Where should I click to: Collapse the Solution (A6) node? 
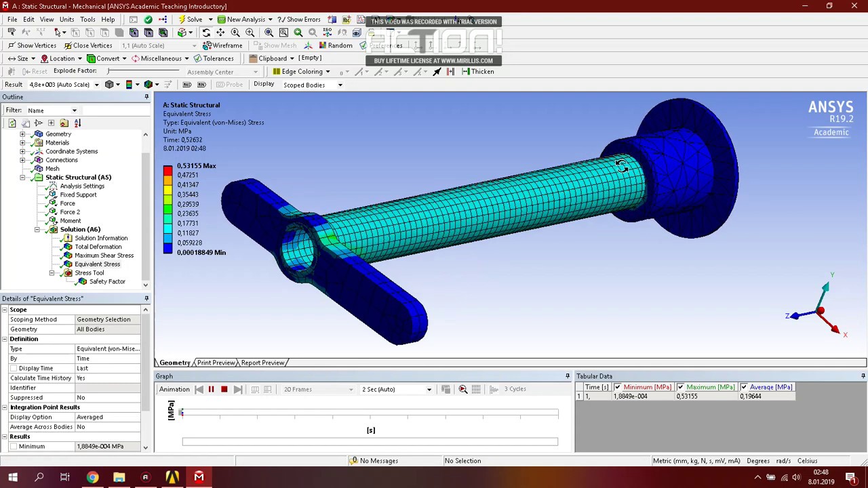(x=37, y=230)
